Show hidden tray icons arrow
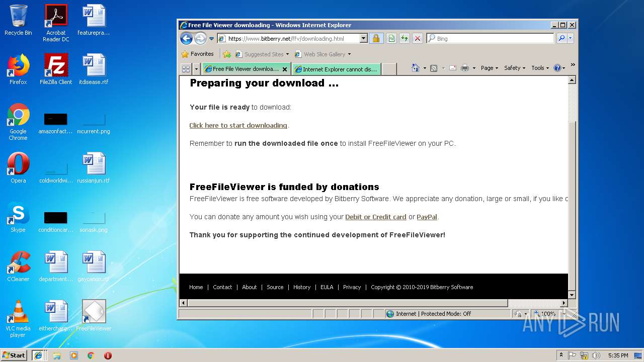Viewport: 644px width, 362px height. click(561, 355)
